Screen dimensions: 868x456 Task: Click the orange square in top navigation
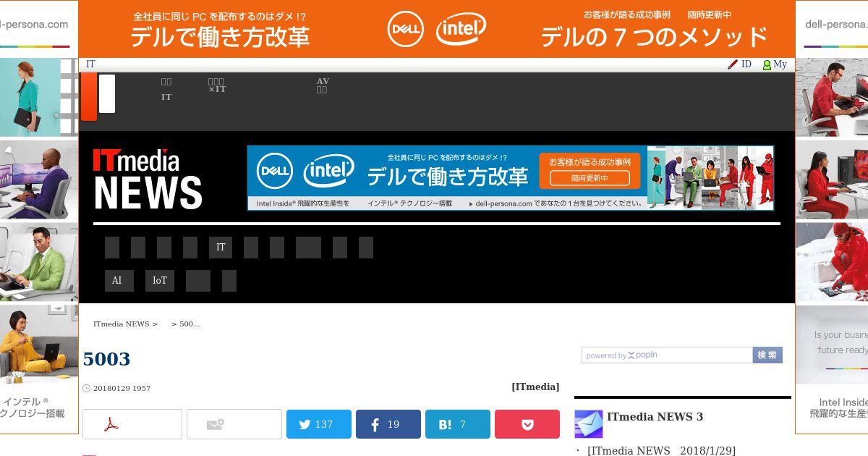89,97
